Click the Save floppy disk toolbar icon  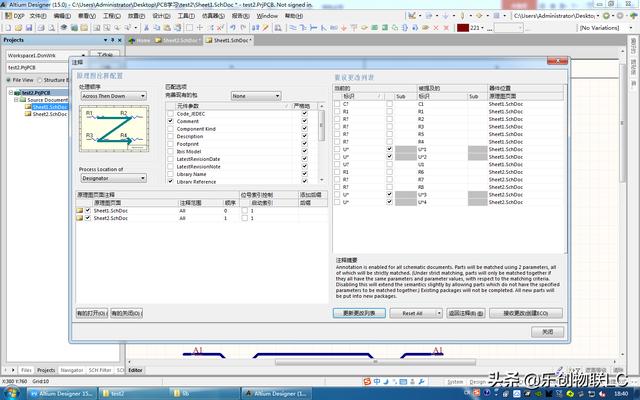pyautogui.click(x=29, y=28)
